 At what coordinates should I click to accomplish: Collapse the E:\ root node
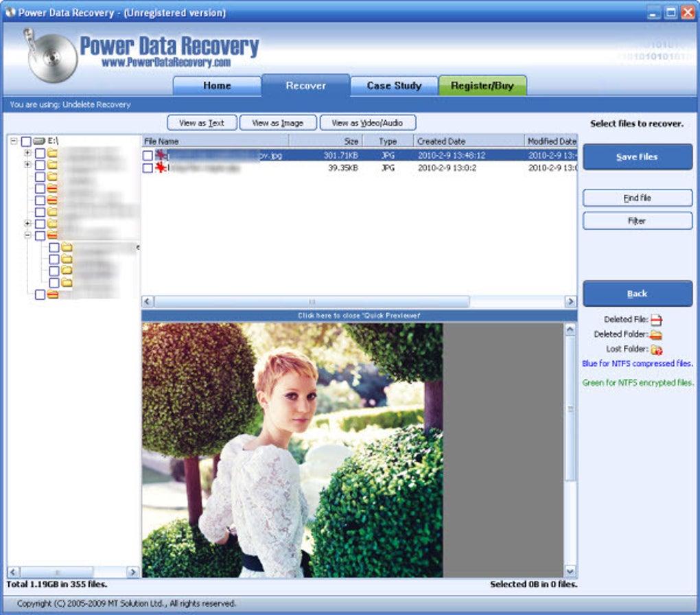tap(13, 140)
